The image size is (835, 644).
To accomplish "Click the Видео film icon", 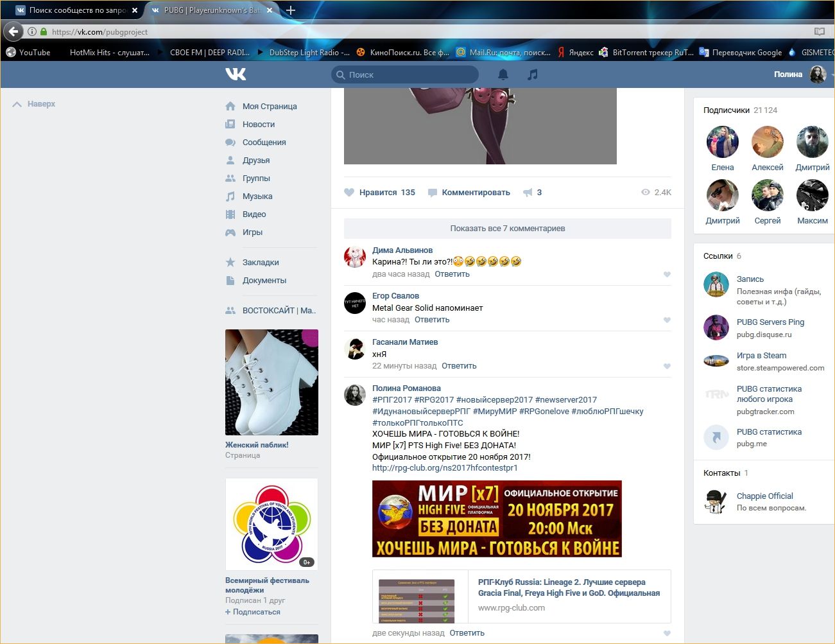I will (x=230, y=214).
